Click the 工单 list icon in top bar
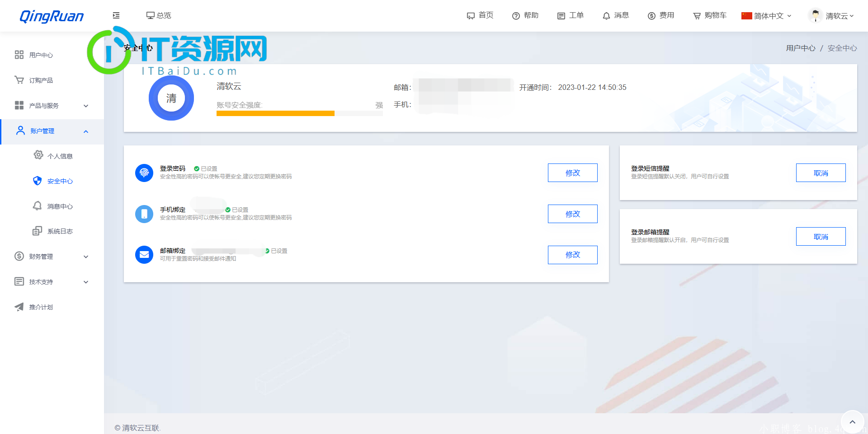Viewport: 868px width, 434px height. tap(561, 16)
